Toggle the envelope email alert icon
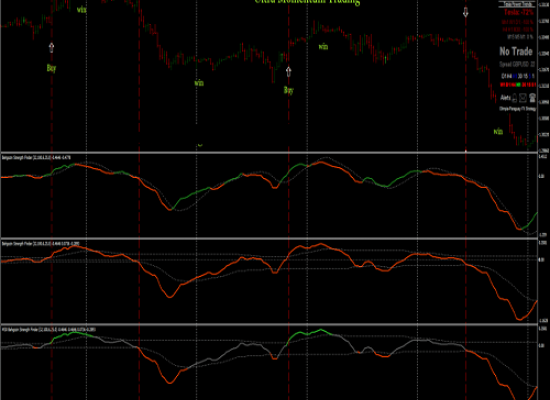550x400 pixels. [523, 98]
